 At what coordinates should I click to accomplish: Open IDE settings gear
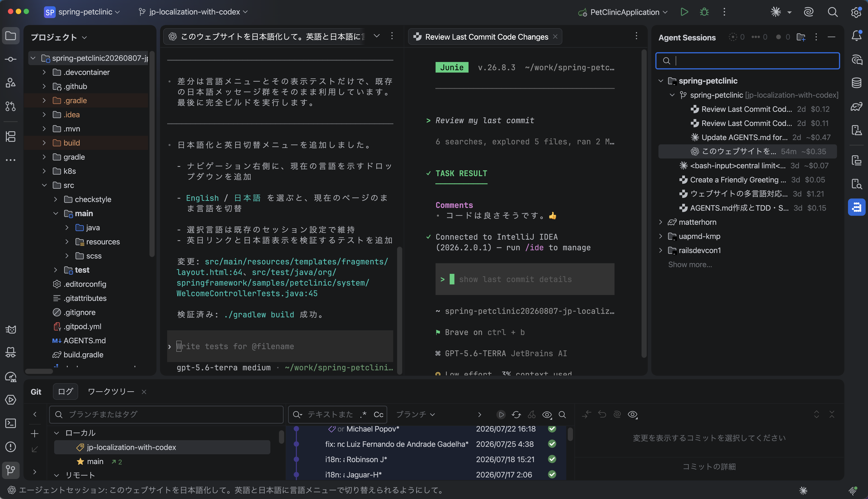(x=856, y=12)
